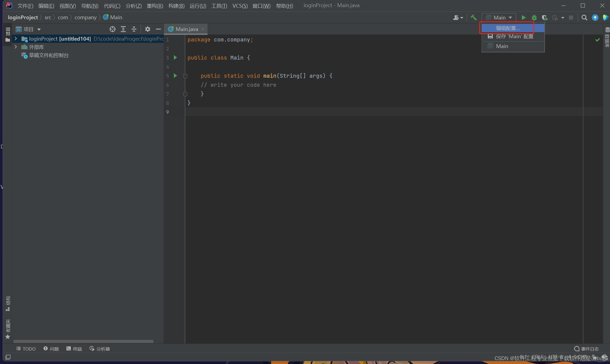This screenshot has height=364, width=610.
Task: Expand the 外部库 tree node
Action: point(16,47)
